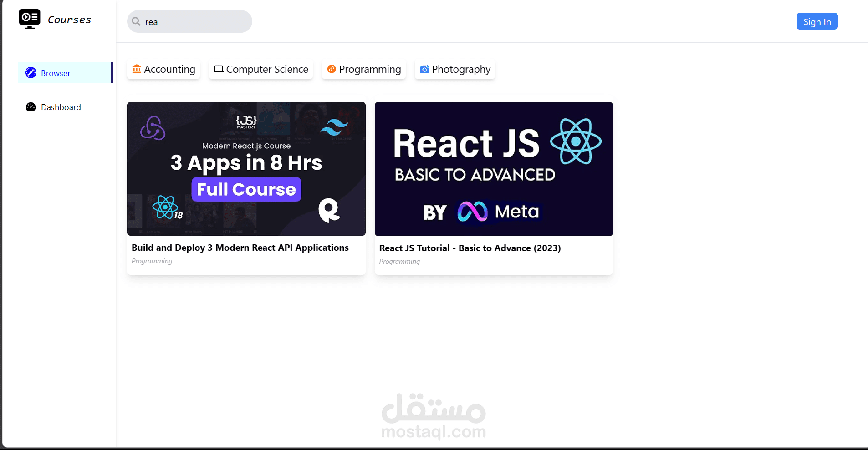This screenshot has width=868, height=450.
Task: Focus the search field containing 'rea'
Action: pyautogui.click(x=189, y=21)
